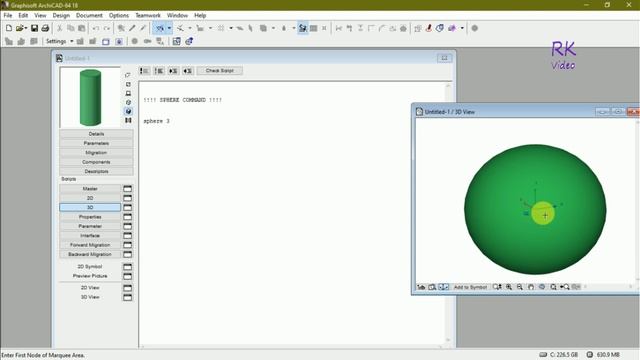This screenshot has height=360, width=640.
Task: Open the Options menu
Action: pos(119,15)
